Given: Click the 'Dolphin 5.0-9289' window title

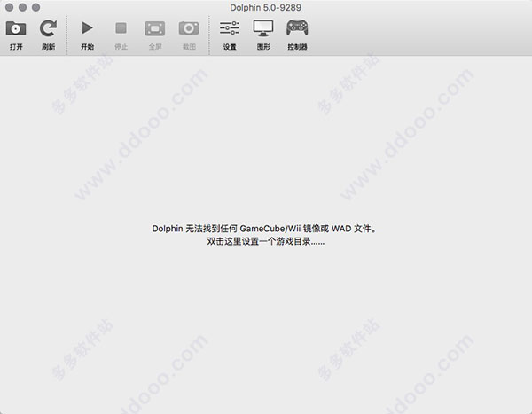Looking at the screenshot, I should (266, 7).
